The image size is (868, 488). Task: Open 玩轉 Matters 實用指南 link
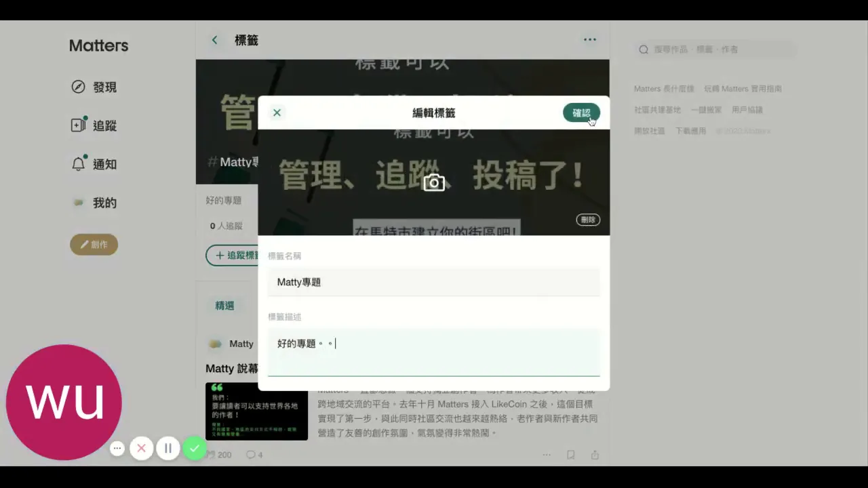743,89
